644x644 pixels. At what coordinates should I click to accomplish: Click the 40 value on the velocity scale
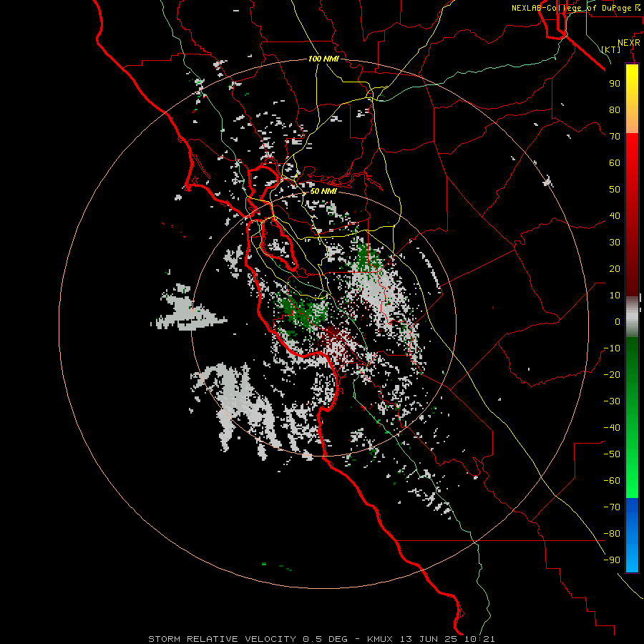615,215
